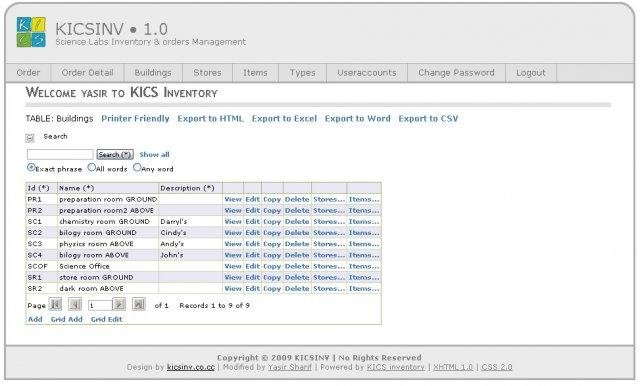Open Items for SC1 chemistry room
This screenshot has width=640, height=386.
coord(364,222)
